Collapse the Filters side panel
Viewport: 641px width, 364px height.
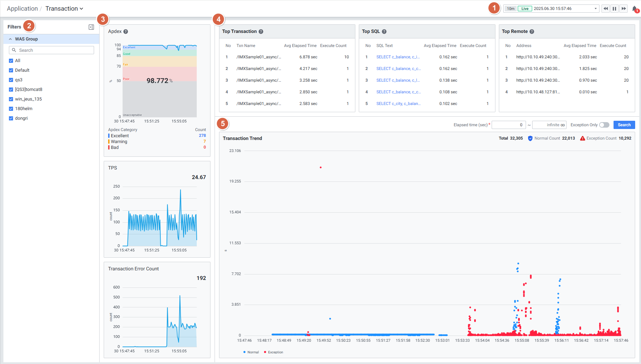(91, 27)
